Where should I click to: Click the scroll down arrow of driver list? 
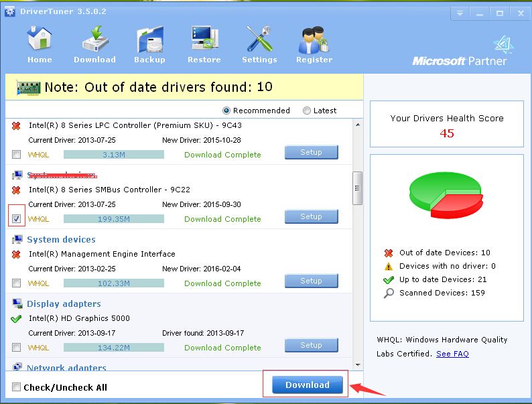tap(358, 365)
